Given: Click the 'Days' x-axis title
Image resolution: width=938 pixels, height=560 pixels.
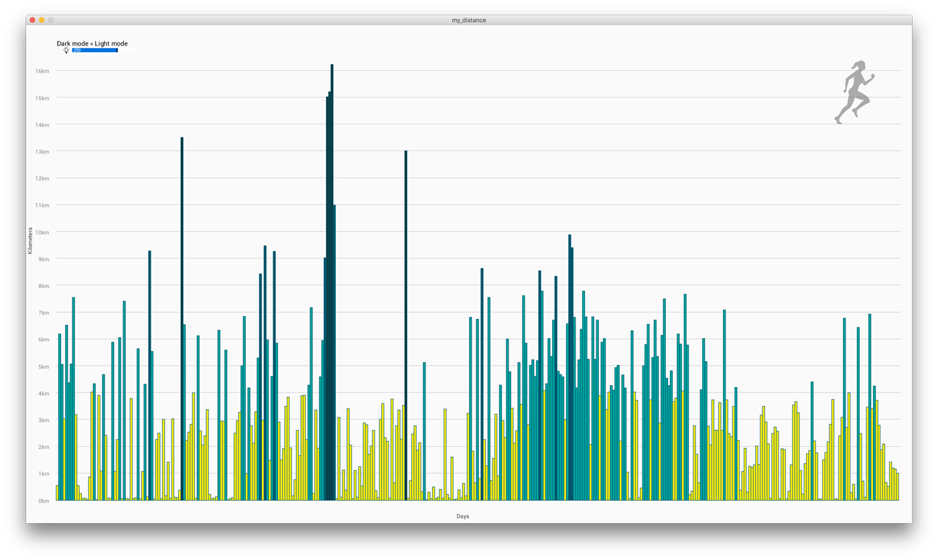Looking at the screenshot, I should (x=462, y=516).
